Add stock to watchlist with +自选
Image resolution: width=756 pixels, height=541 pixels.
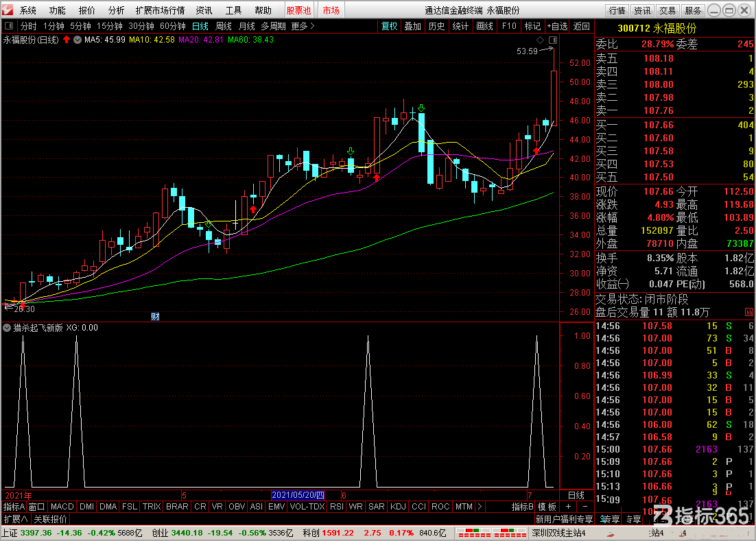[x=557, y=26]
